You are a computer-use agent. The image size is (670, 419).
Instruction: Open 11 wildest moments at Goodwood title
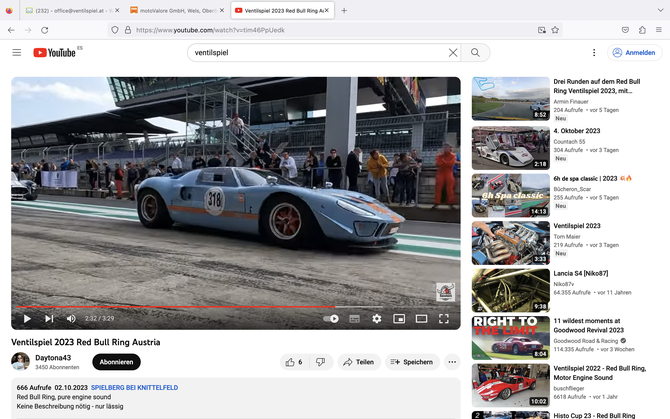pos(588,325)
